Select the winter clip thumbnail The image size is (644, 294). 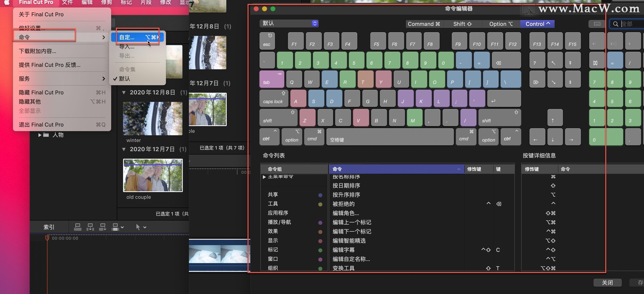click(153, 119)
